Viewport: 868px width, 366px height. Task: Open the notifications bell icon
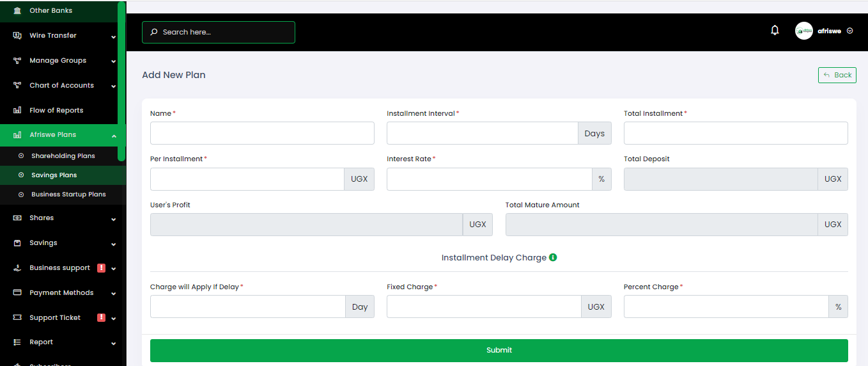[x=775, y=30]
